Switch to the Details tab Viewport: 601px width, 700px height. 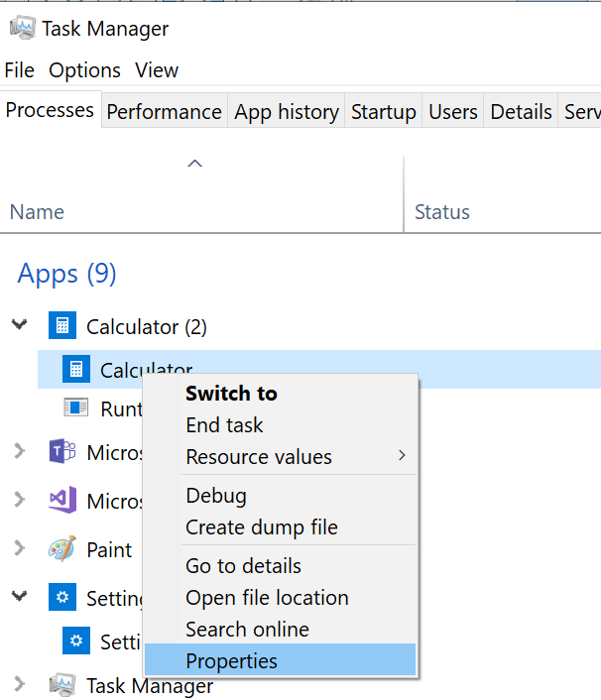pyautogui.click(x=521, y=112)
